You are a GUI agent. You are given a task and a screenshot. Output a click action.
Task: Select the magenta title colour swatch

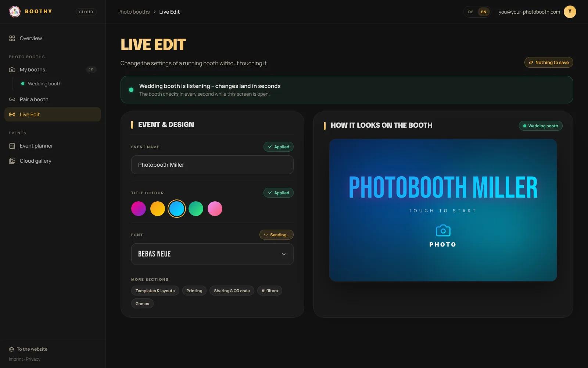pyautogui.click(x=139, y=209)
